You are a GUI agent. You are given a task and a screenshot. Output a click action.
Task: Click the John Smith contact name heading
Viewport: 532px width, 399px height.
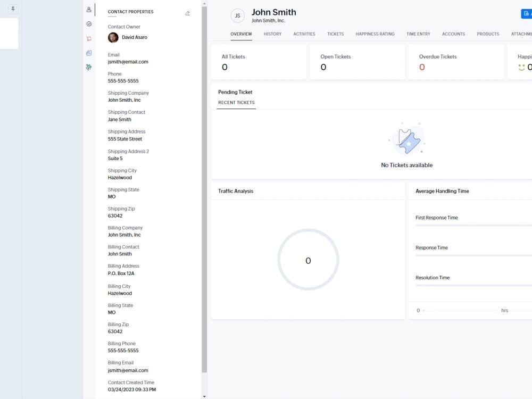[x=274, y=12]
